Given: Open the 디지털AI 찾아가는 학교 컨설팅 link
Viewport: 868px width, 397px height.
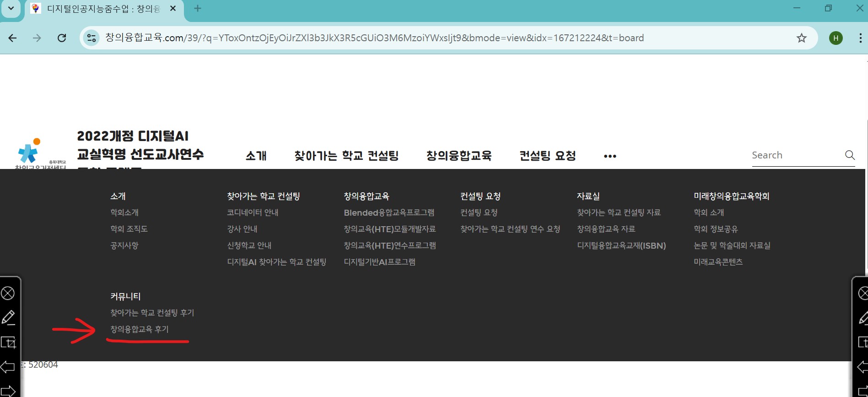Looking at the screenshot, I should point(277,262).
